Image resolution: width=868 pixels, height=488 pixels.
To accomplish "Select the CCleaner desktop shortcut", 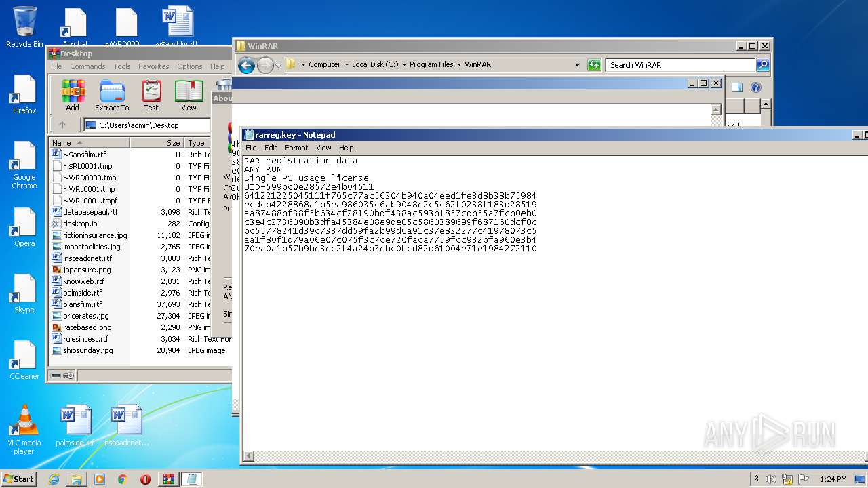I will point(24,360).
